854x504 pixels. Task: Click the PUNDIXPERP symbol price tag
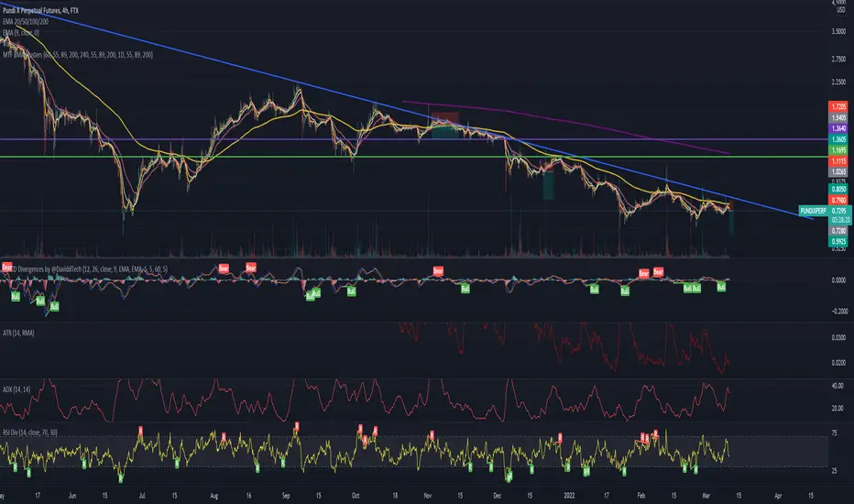pos(813,211)
